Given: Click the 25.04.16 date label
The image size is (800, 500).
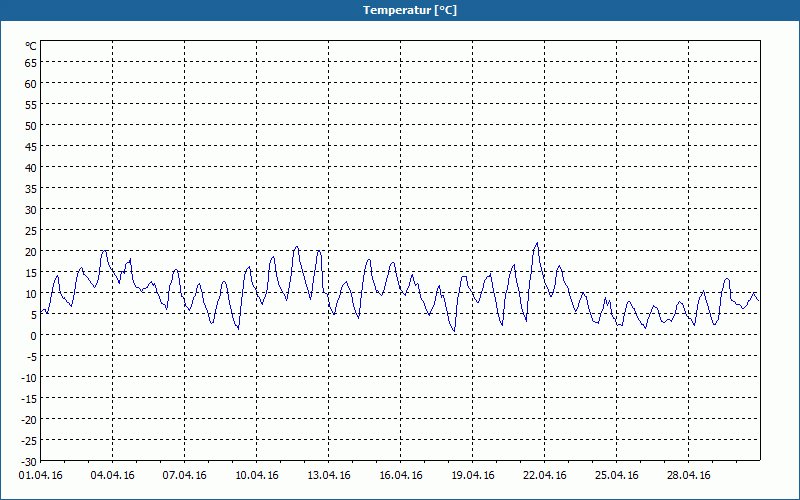Looking at the screenshot, I should pos(616,476).
